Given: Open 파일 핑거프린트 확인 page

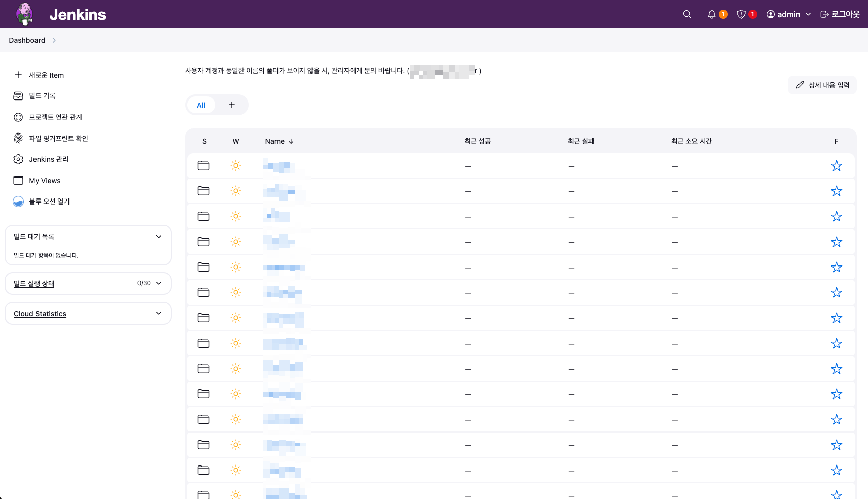Looking at the screenshot, I should pos(51,138).
